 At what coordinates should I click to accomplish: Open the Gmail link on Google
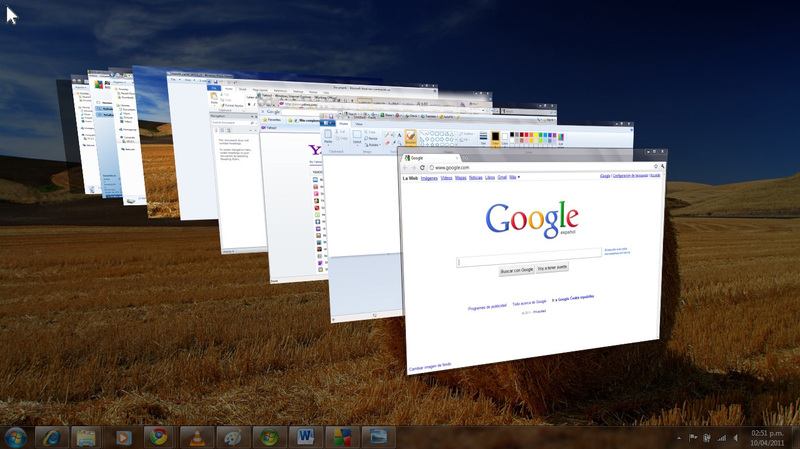(502, 177)
